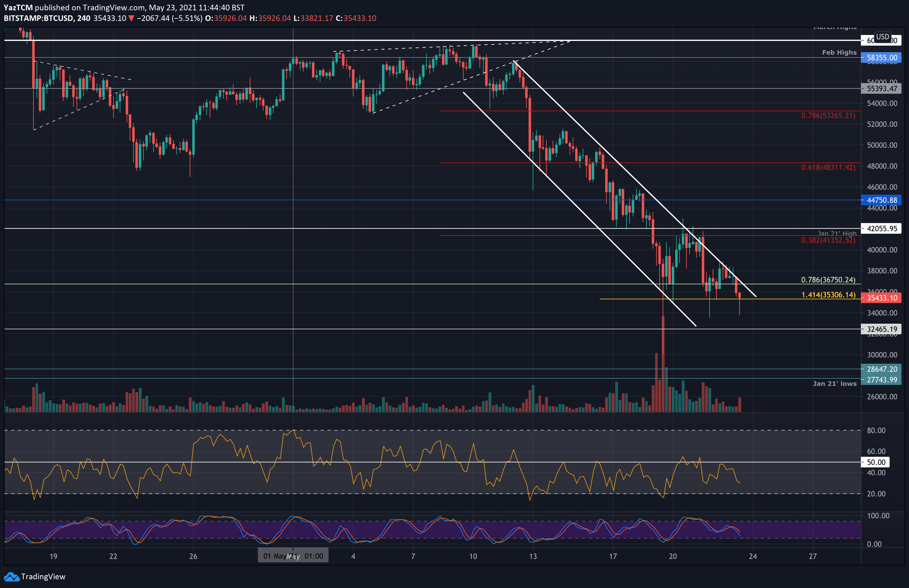909x588 pixels.
Task: Click the current price 35433.10 red label
Action: coord(881,298)
